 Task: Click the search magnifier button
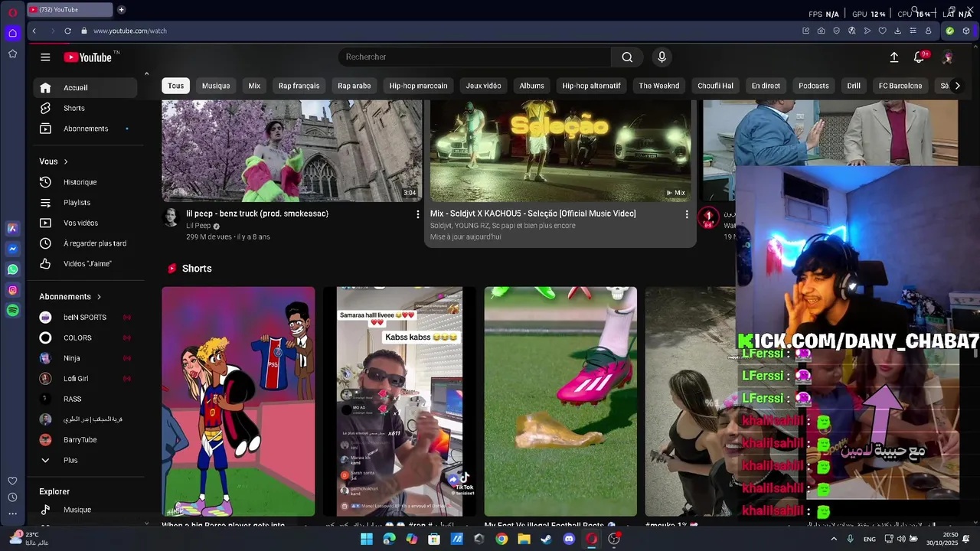click(627, 57)
